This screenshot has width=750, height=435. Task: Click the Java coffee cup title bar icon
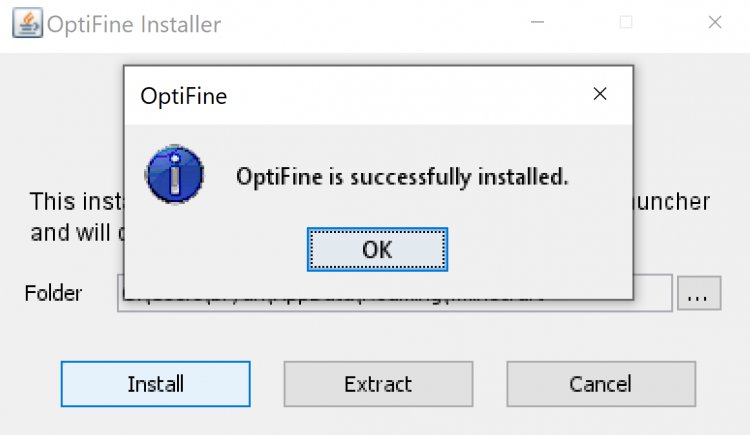pyautogui.click(x=27, y=22)
